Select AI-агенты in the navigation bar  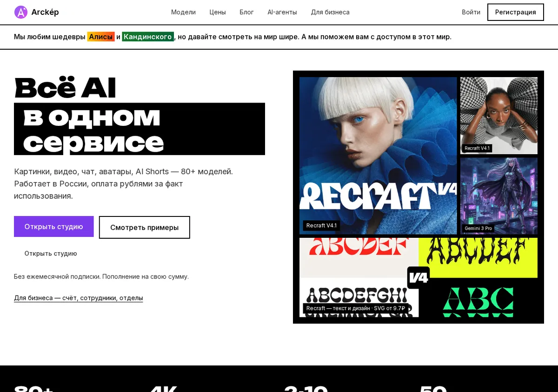[x=282, y=12]
